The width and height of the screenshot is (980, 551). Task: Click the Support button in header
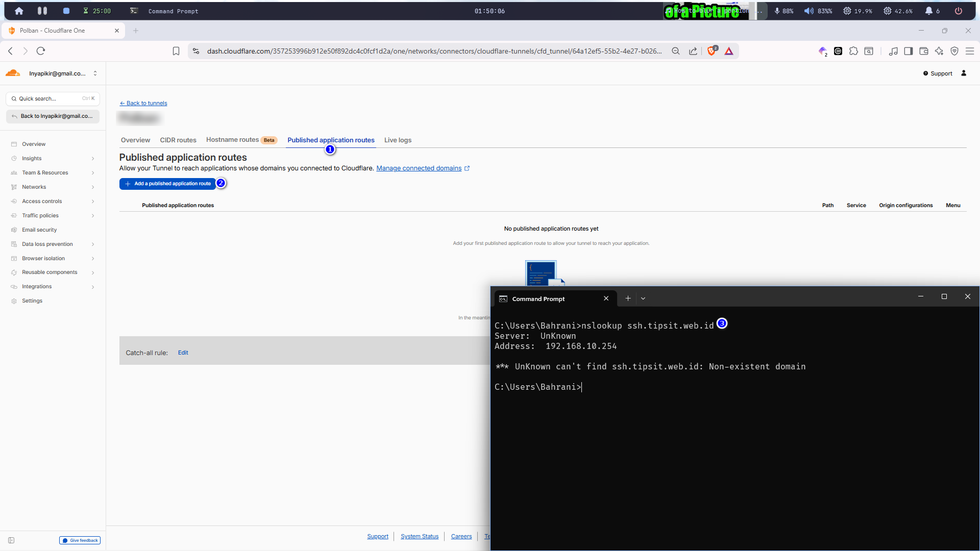pyautogui.click(x=938, y=73)
